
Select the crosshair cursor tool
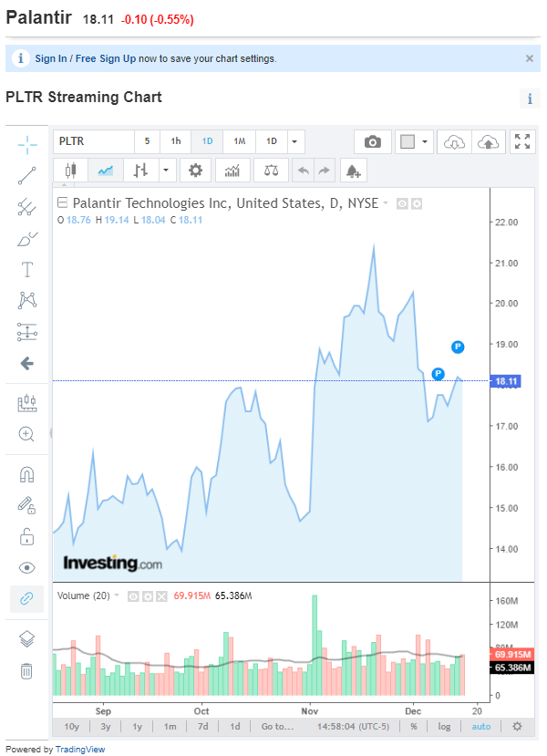click(27, 144)
